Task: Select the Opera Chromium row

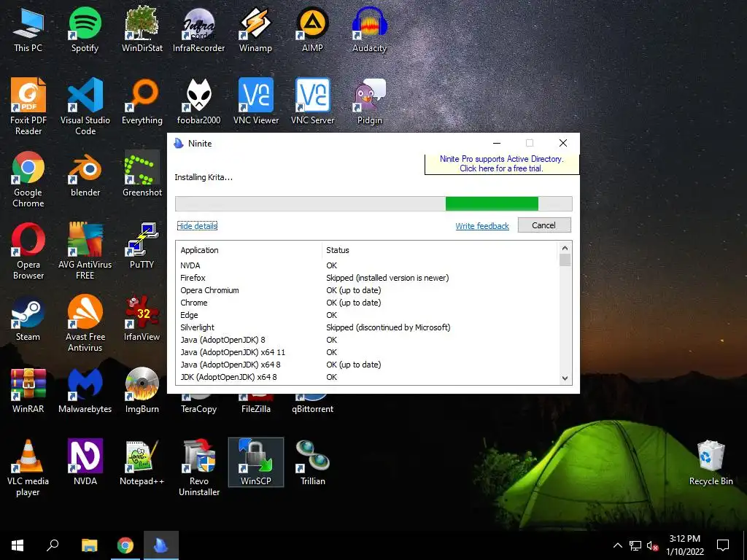Action: [x=367, y=290]
